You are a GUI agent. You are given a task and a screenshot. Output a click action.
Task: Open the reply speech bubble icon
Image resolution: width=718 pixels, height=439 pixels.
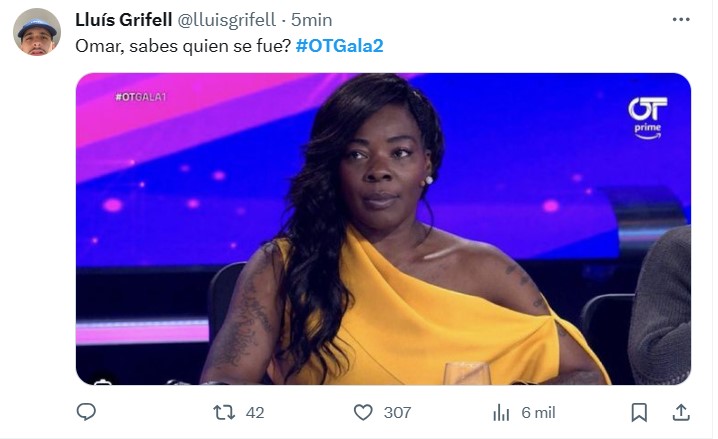[x=86, y=412]
